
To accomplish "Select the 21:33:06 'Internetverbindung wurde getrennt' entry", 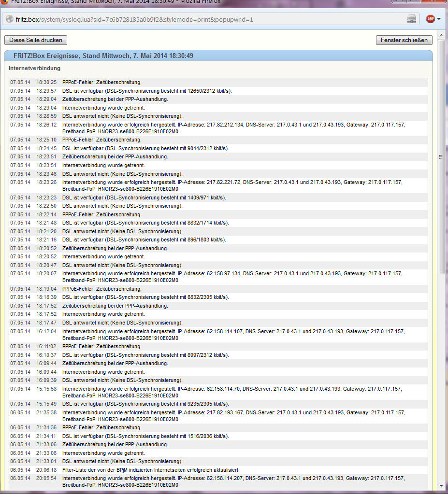I will coord(218,453).
